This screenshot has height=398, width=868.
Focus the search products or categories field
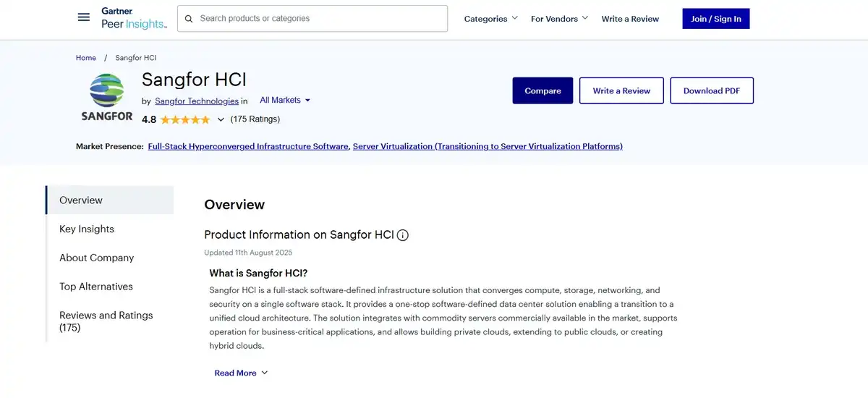pos(312,19)
